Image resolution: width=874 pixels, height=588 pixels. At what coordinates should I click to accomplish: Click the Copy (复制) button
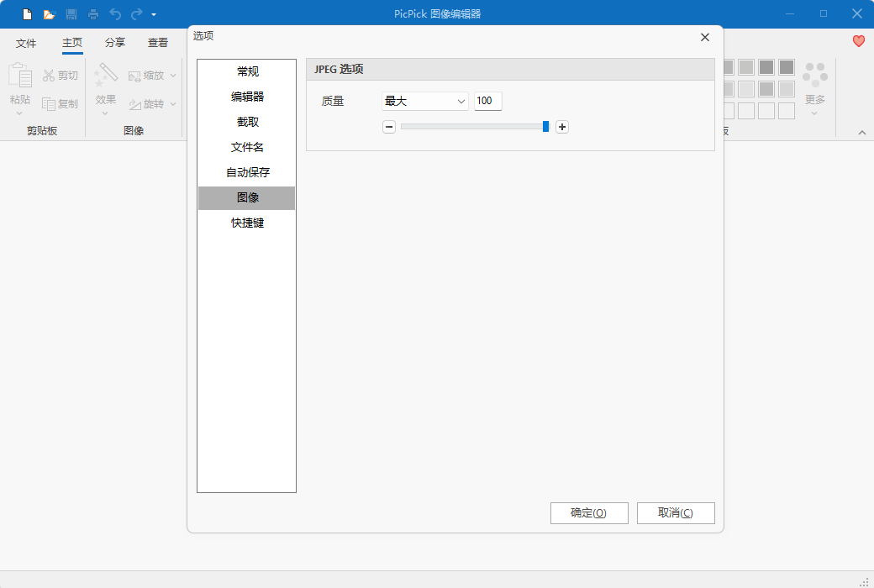tap(61, 103)
